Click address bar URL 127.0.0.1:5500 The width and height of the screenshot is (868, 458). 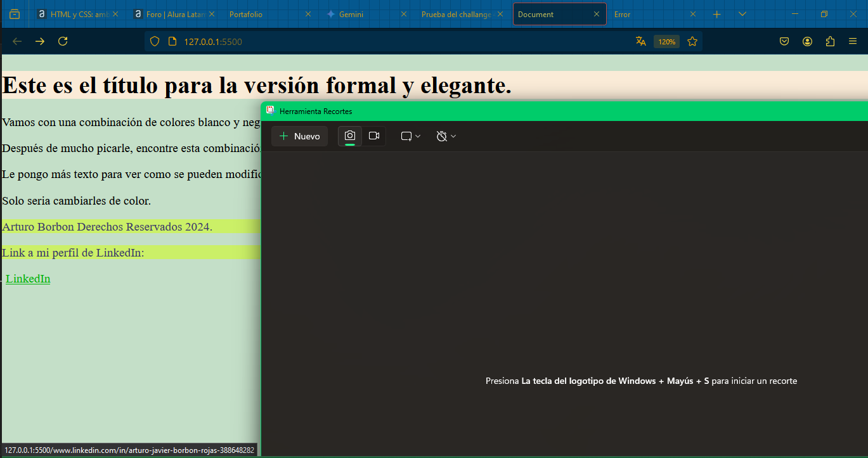point(213,42)
